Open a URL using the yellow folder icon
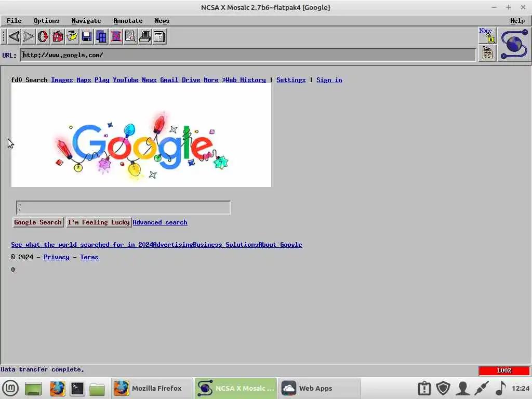The width and height of the screenshot is (532, 399). [x=72, y=36]
